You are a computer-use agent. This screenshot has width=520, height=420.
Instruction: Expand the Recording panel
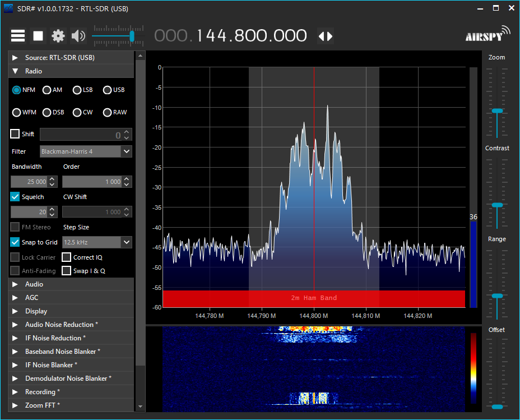coord(71,392)
